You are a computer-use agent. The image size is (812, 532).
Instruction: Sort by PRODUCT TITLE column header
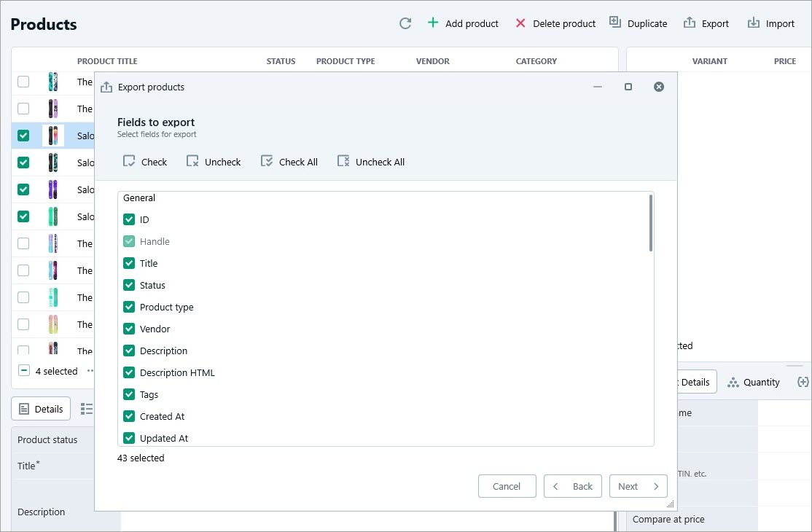click(x=107, y=61)
